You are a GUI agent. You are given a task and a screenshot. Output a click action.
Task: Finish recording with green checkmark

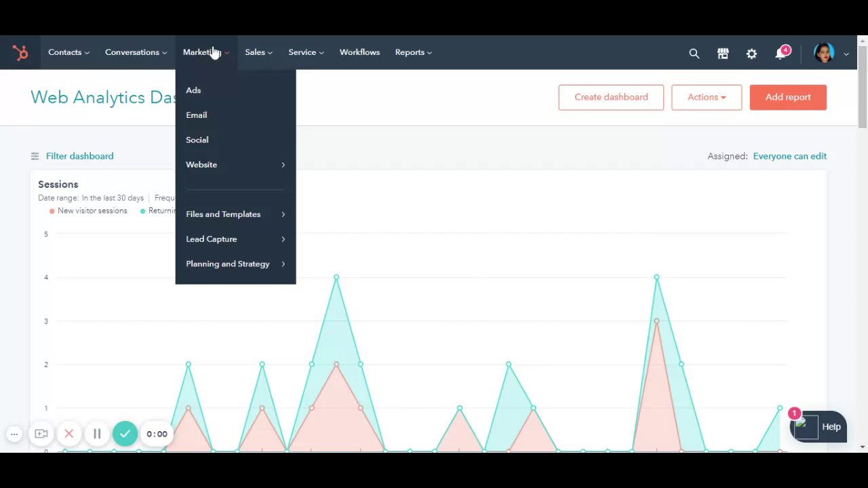pos(125,434)
